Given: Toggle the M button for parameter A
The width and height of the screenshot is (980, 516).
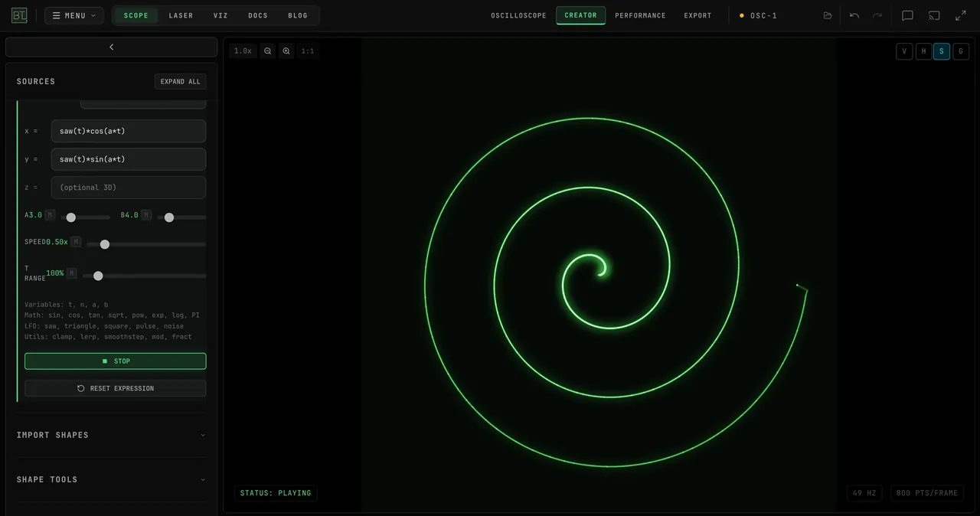Looking at the screenshot, I should click(x=50, y=215).
